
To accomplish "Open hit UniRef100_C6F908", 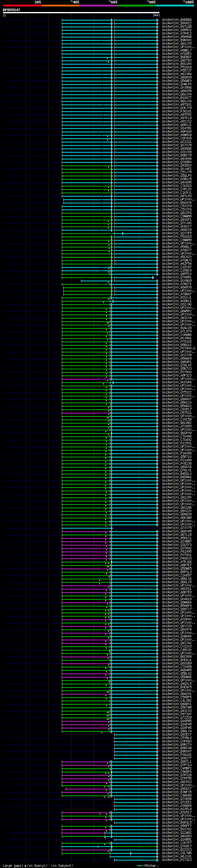I will click(x=177, y=139).
